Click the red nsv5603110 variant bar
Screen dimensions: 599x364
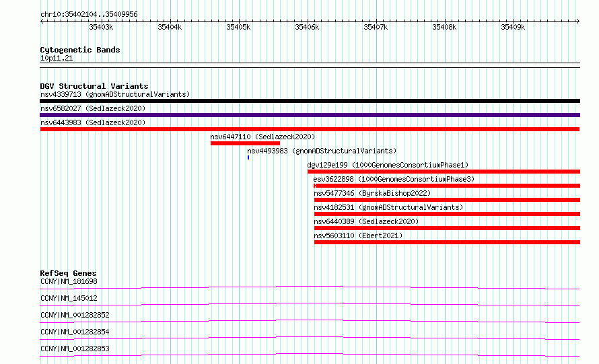(x=447, y=242)
